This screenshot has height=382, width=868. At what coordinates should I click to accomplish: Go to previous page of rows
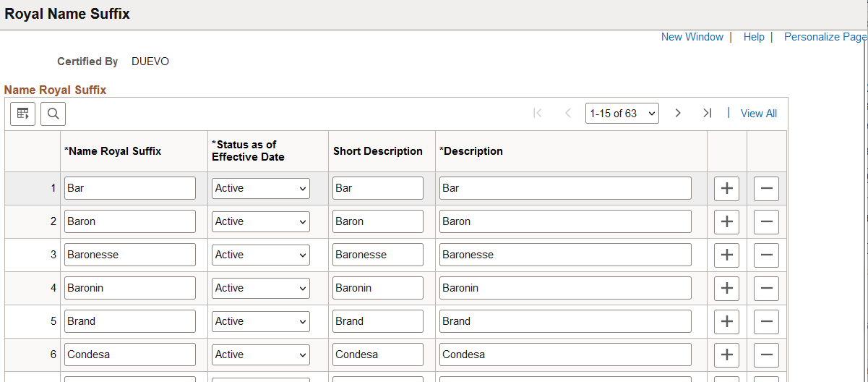coord(568,113)
